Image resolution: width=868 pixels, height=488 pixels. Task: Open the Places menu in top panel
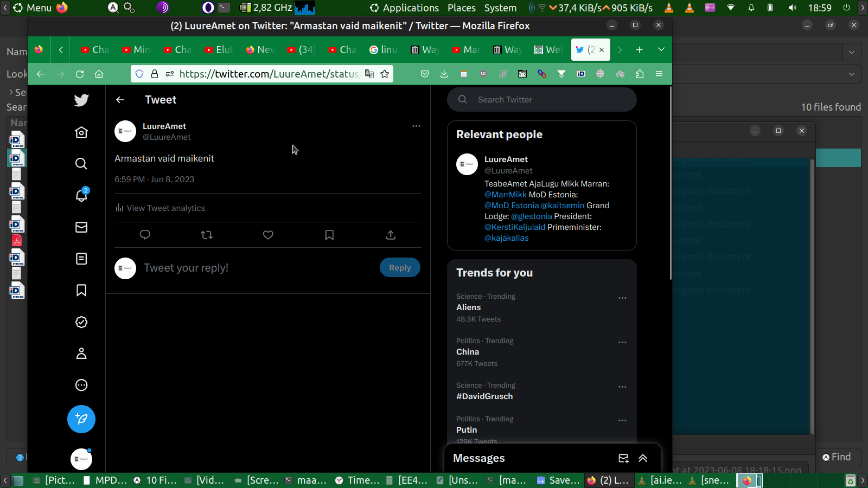[462, 8]
